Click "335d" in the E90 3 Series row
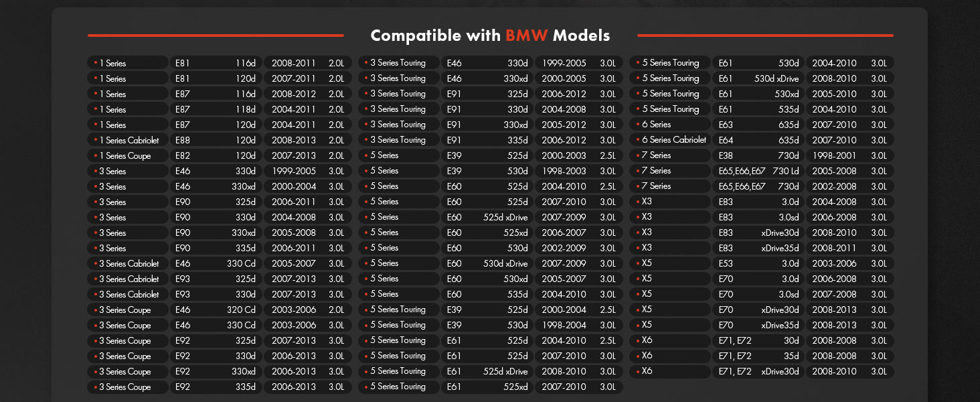This screenshot has width=980, height=402. [246, 248]
